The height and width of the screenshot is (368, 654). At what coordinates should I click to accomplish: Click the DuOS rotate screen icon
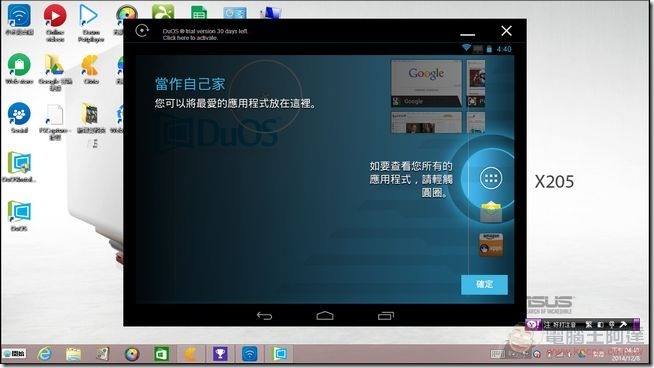[142, 30]
